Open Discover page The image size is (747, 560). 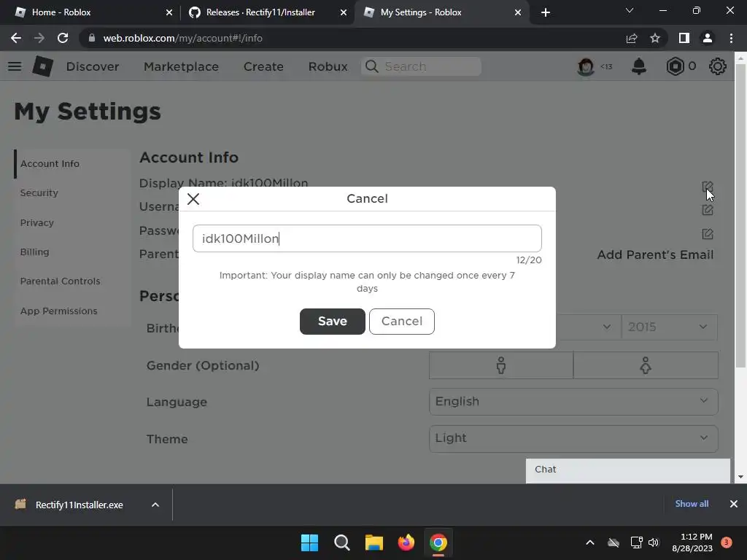(93, 66)
